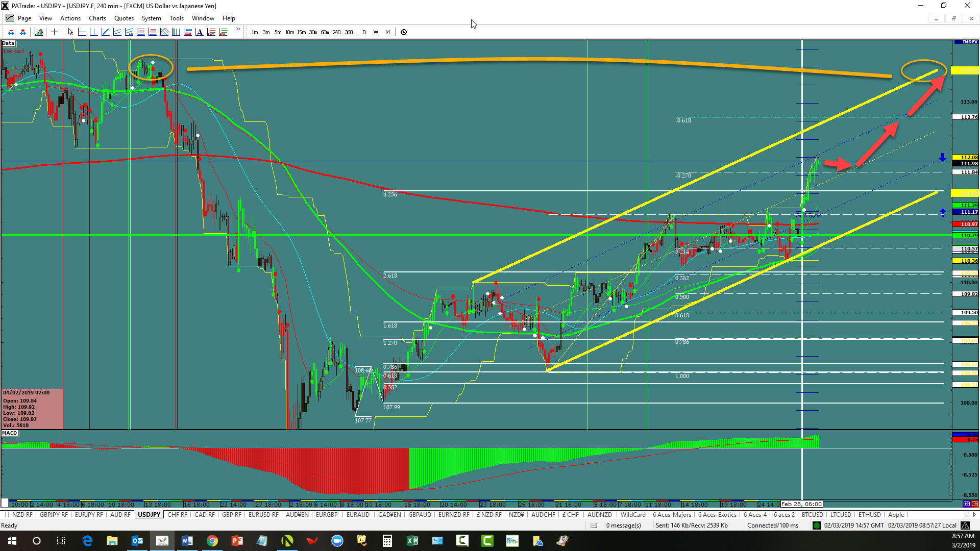
Task: Open the Charts menu
Action: [x=97, y=18]
